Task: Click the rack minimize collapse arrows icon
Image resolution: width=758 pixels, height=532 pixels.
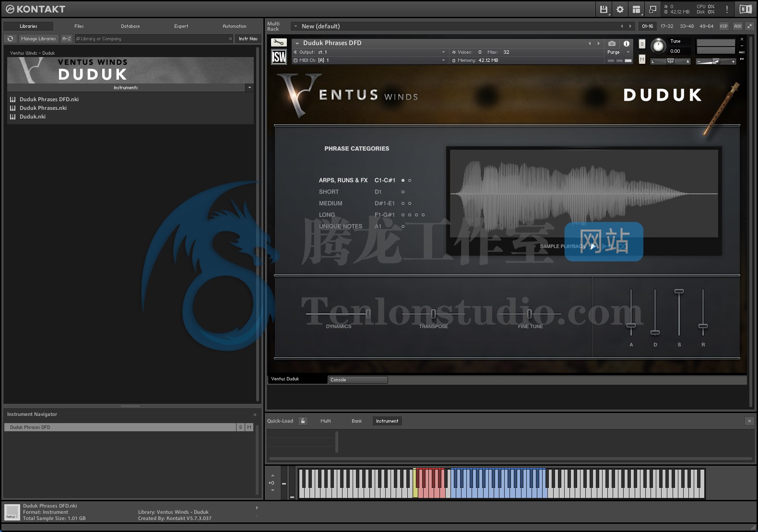Action: pyautogui.click(x=750, y=26)
